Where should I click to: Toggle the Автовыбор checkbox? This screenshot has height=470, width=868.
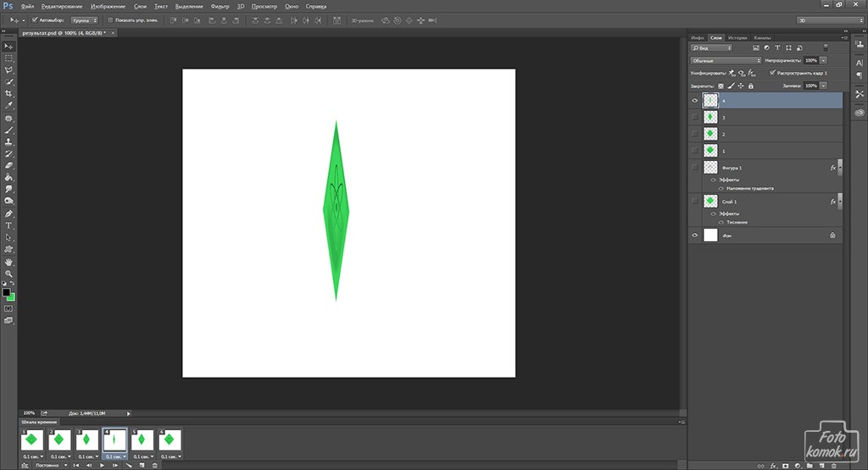click(x=34, y=20)
